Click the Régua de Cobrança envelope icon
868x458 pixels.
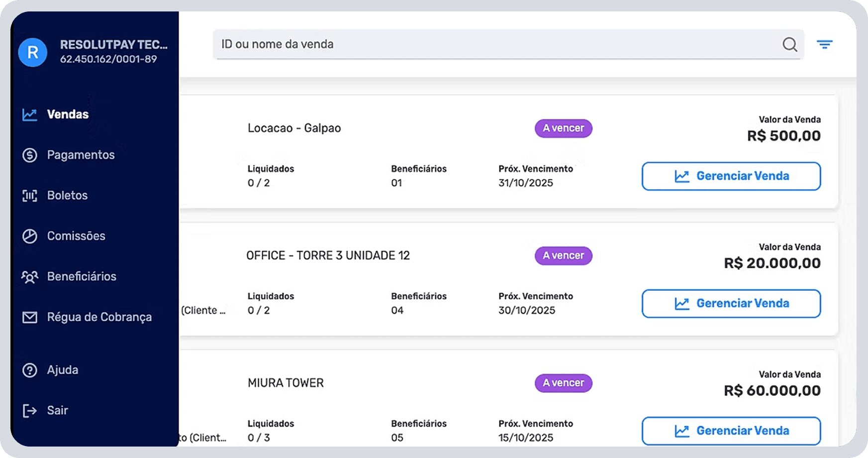[30, 317]
